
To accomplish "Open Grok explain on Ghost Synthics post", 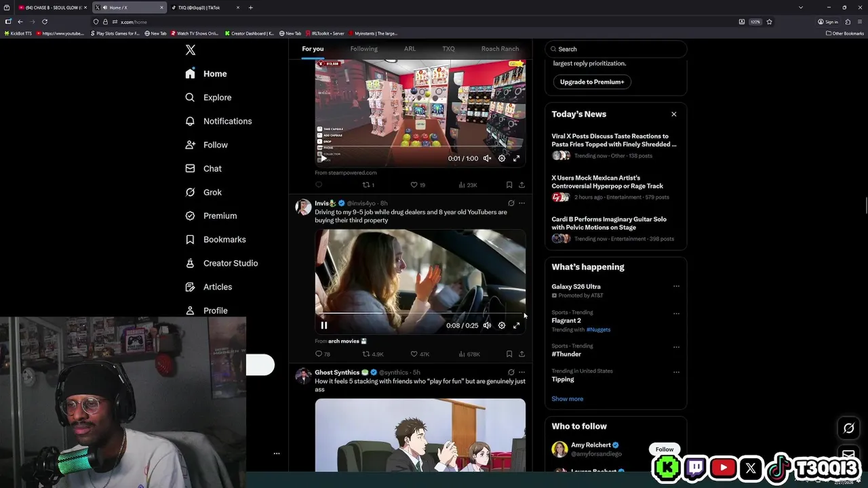I will [x=511, y=372].
